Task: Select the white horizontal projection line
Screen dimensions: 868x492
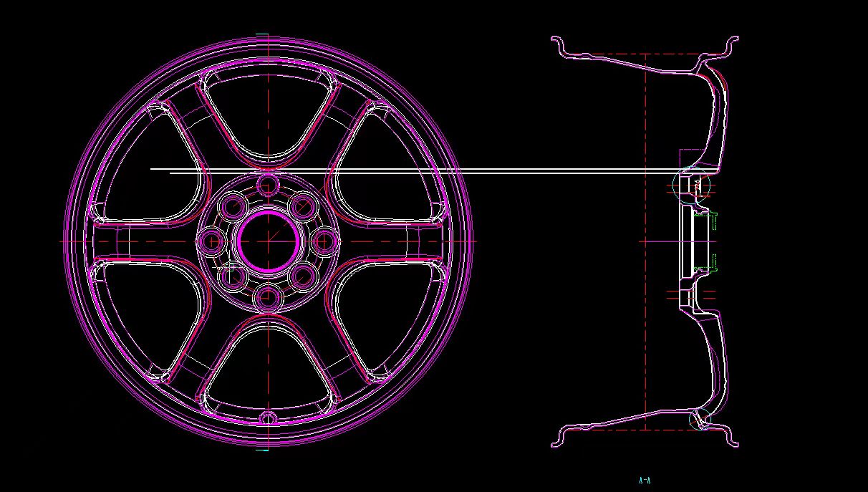Action: tap(430, 170)
